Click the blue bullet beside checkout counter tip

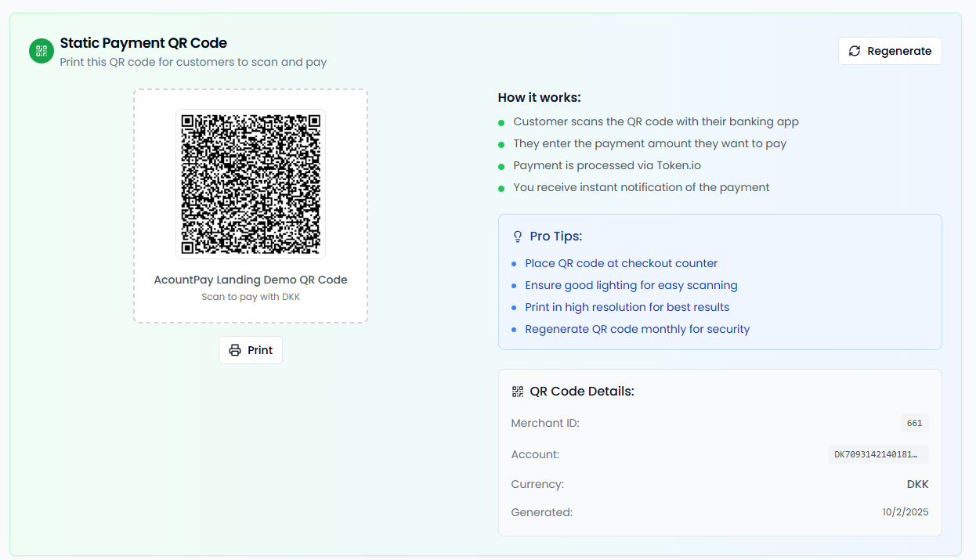(x=515, y=264)
